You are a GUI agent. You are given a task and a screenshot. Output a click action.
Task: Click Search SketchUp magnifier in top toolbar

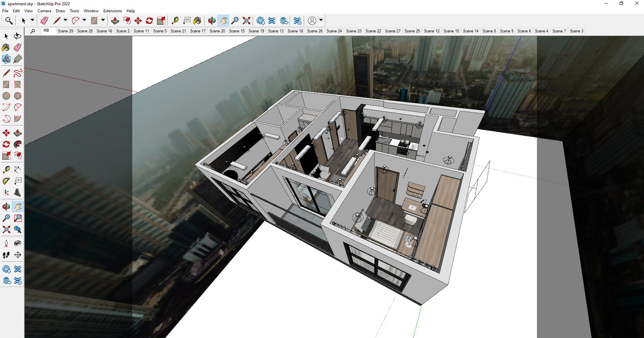(x=9, y=21)
